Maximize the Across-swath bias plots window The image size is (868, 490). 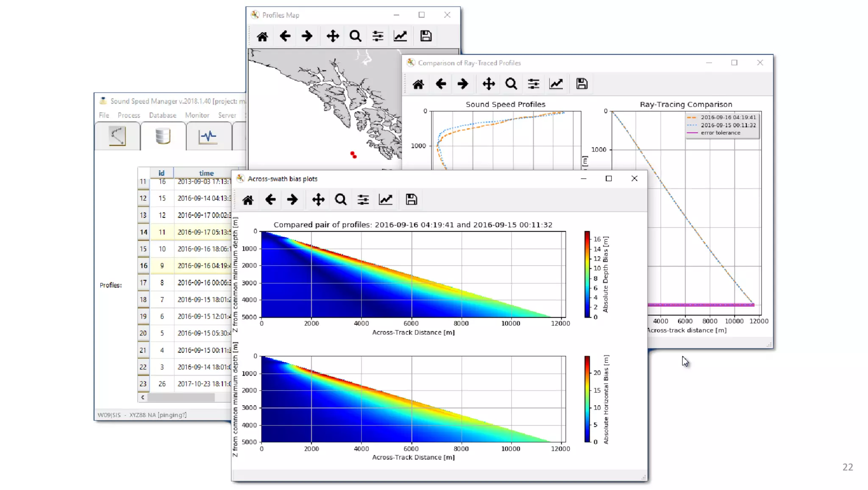(609, 179)
